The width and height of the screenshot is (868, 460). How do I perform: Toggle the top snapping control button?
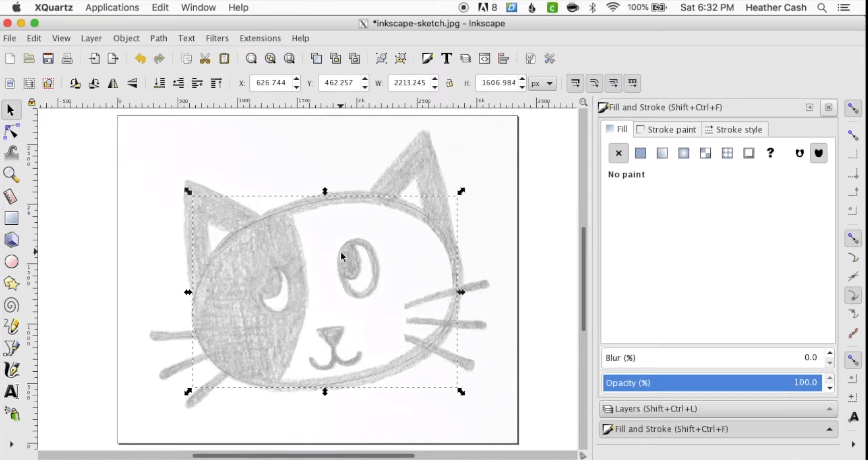(853, 109)
